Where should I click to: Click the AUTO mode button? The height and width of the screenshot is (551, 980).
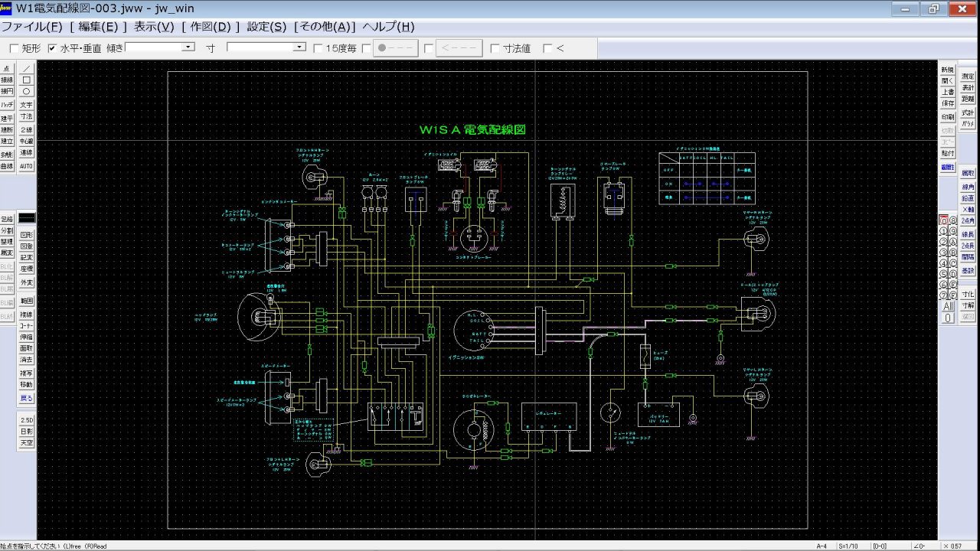click(27, 166)
